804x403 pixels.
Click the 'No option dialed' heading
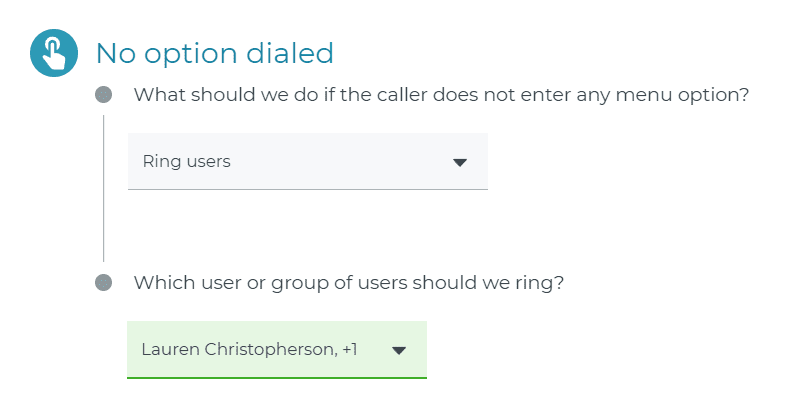[215, 53]
